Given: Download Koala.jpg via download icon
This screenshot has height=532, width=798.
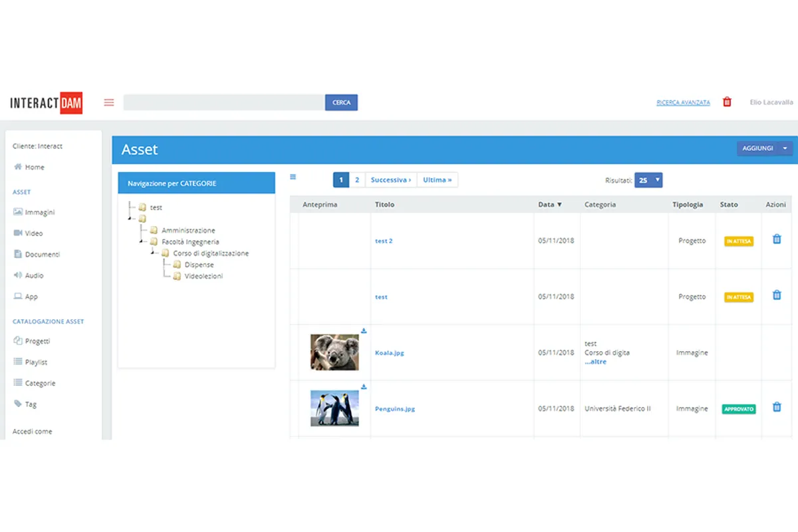Looking at the screenshot, I should tap(364, 331).
